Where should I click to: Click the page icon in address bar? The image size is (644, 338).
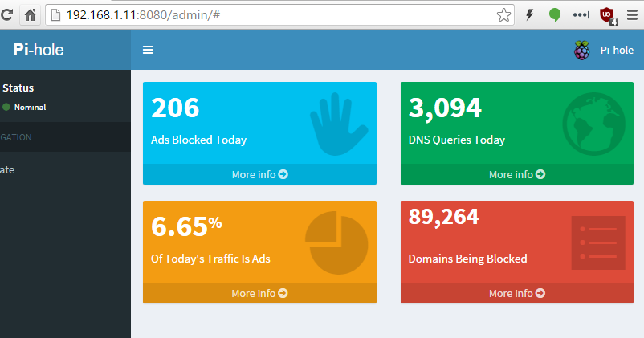click(56, 15)
